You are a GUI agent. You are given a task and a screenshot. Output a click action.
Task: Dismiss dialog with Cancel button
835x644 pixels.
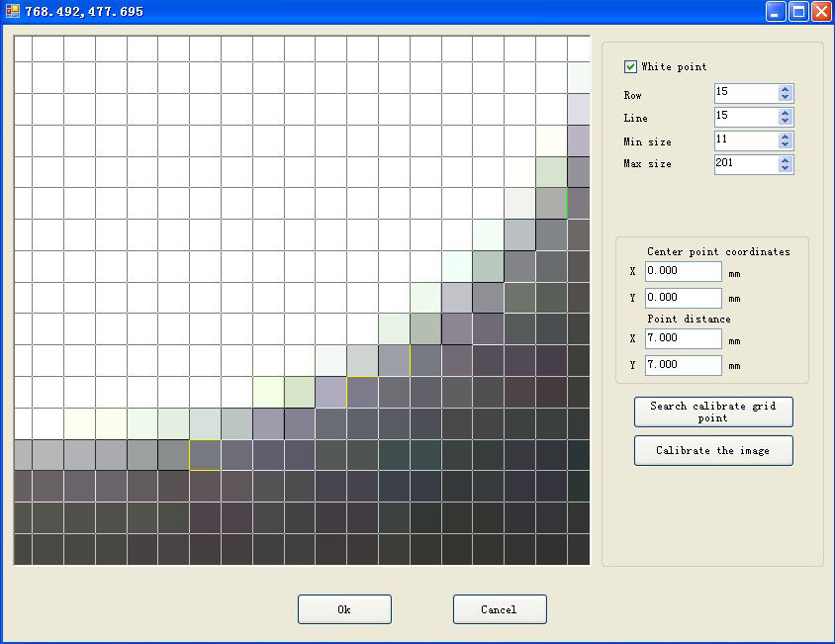[500, 609]
